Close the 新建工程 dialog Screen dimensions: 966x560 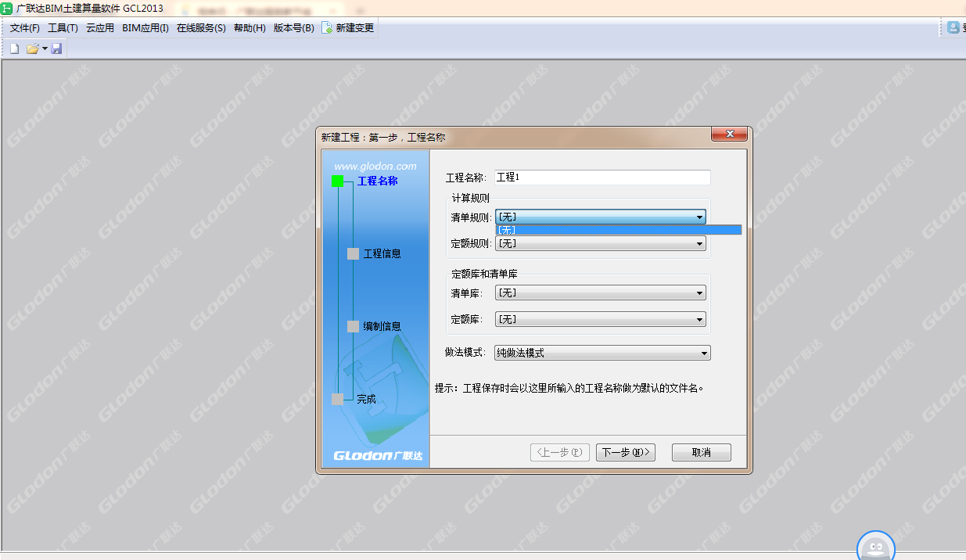tap(729, 134)
